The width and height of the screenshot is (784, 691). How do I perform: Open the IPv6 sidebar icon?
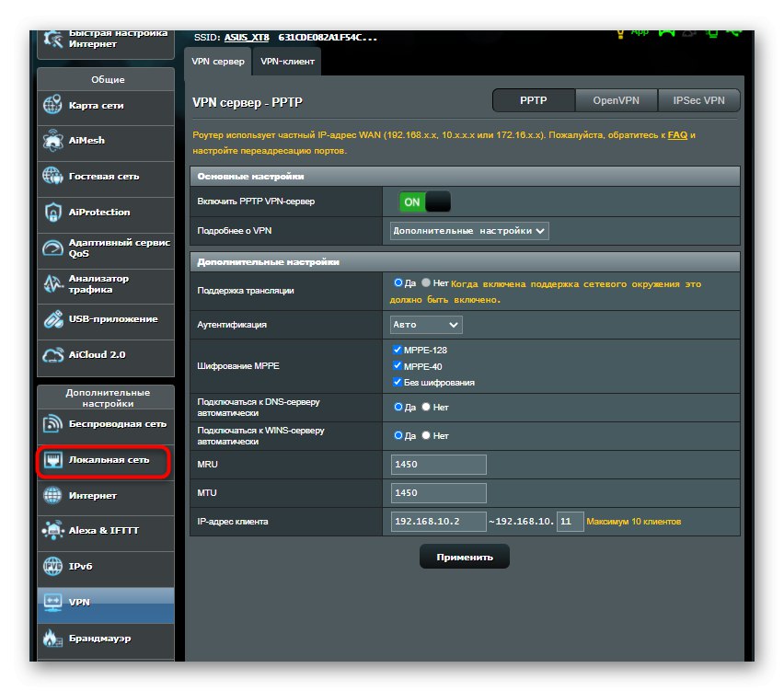(52, 566)
